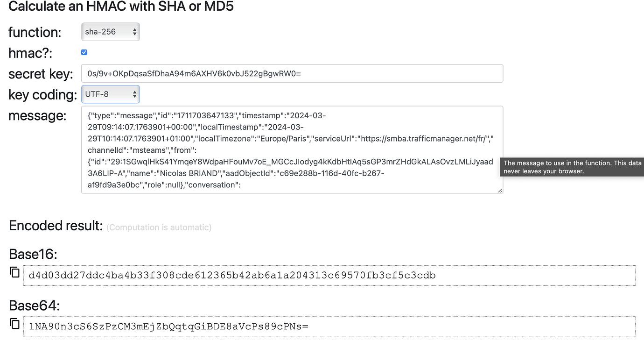Viewport: 644px width, 341px height.
Task: Dismiss the tooltip about message data privacy
Action: pyautogui.click(x=571, y=167)
